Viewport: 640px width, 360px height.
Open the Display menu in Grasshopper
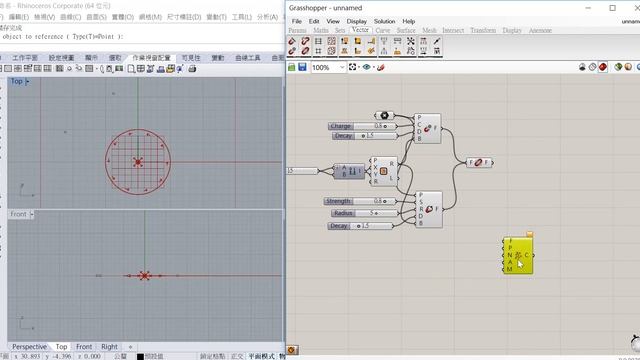[x=357, y=21]
